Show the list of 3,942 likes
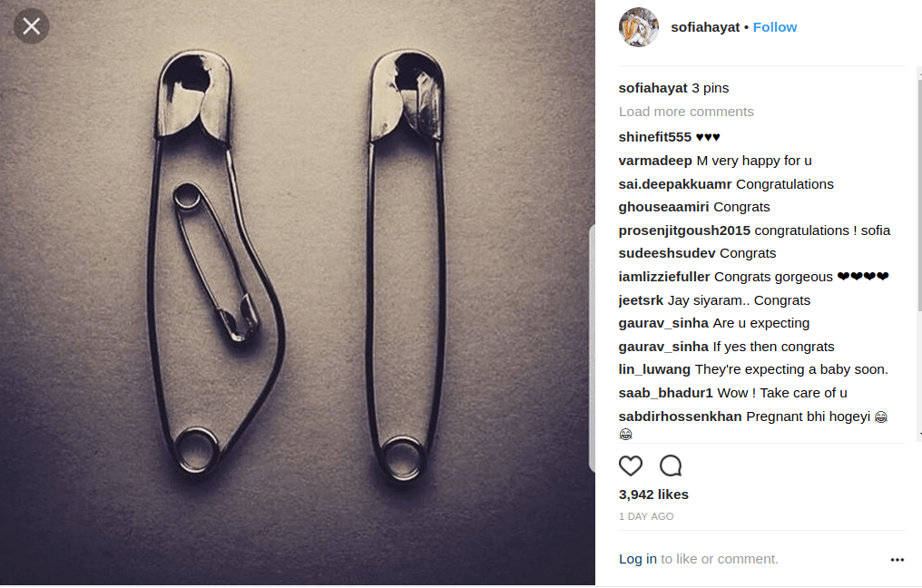The image size is (922, 588). pyautogui.click(x=653, y=495)
